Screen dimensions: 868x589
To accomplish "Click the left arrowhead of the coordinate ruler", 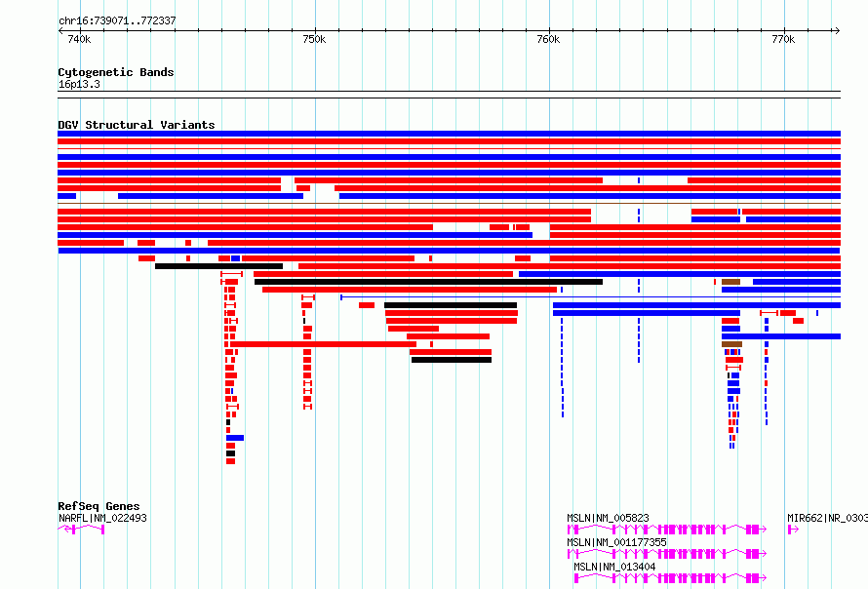I will [x=60, y=30].
